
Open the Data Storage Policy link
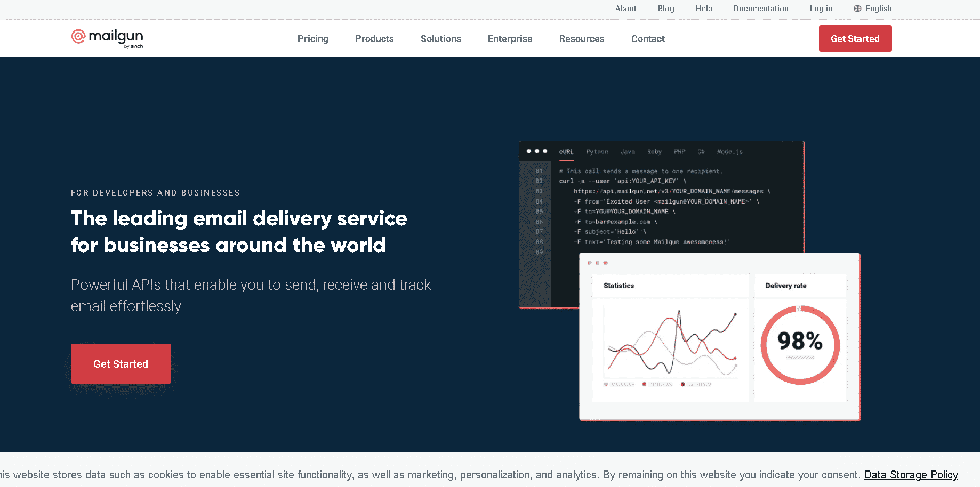[911, 475]
